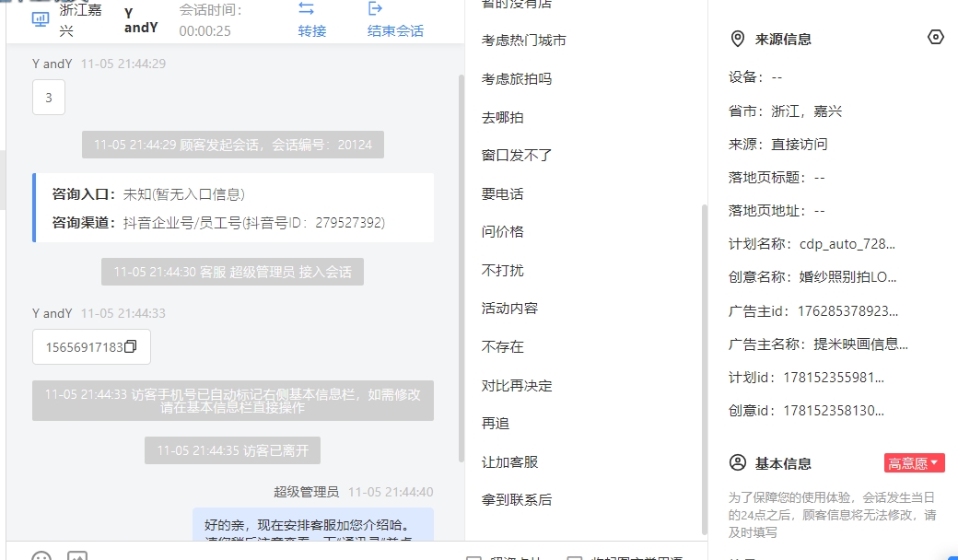Click the 来源：直接访问 field
This screenshot has width=958, height=560.
click(x=777, y=144)
